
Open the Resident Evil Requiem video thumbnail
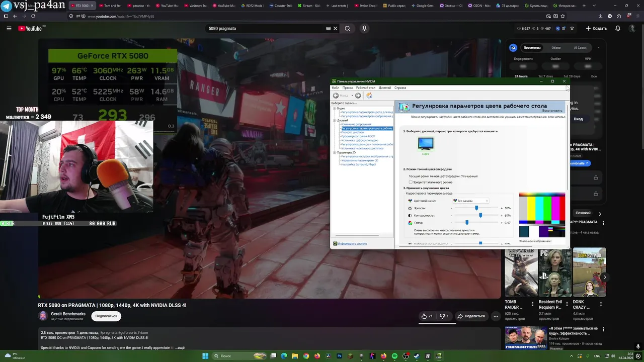(x=554, y=272)
